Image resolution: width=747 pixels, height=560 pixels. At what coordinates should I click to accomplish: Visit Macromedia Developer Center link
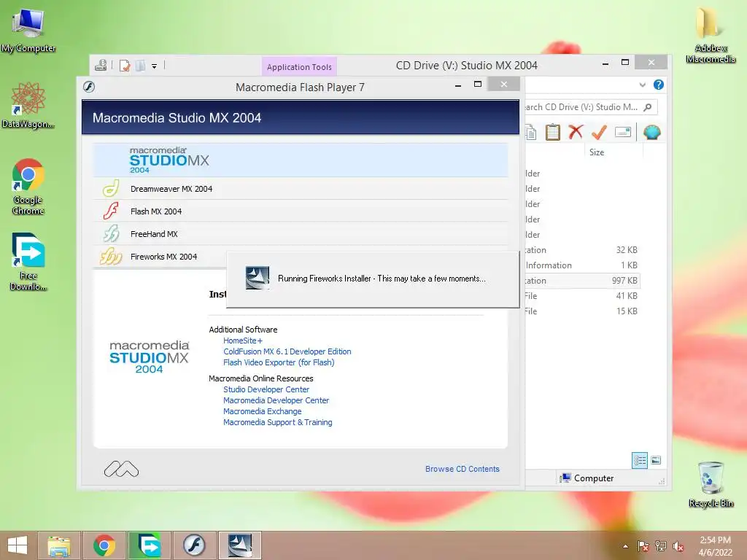click(276, 400)
